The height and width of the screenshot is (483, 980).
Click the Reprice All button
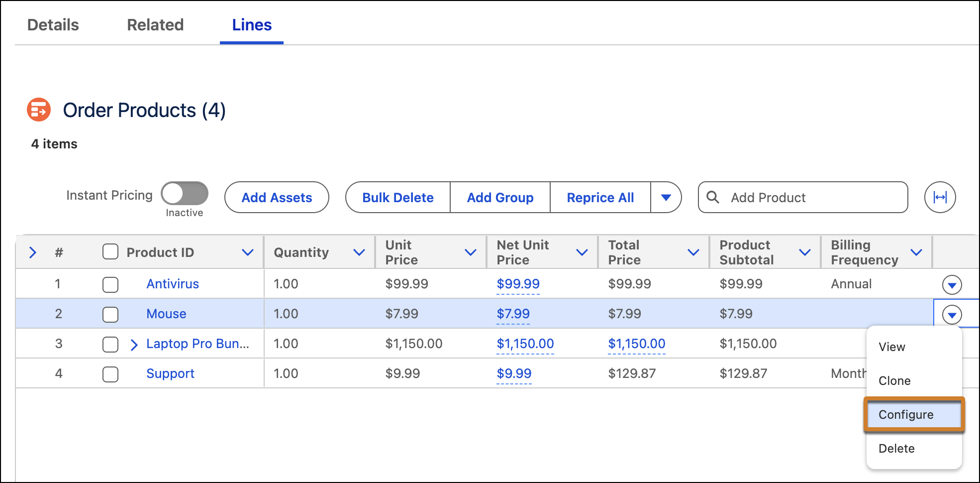coord(600,197)
